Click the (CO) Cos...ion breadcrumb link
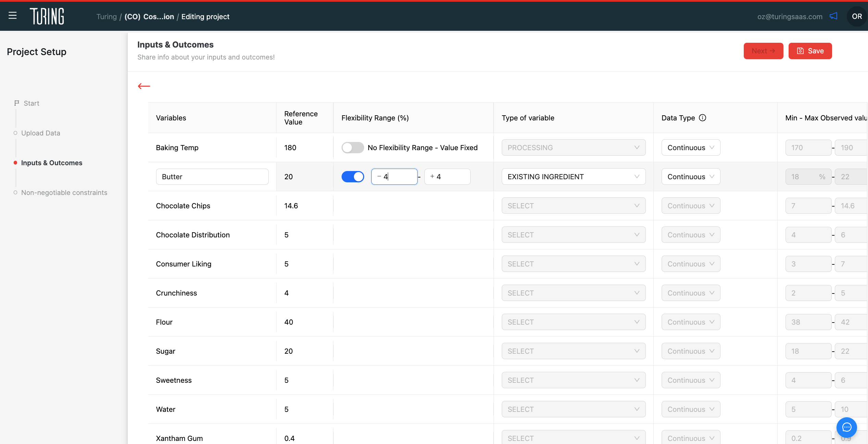868x444 pixels. point(149,16)
